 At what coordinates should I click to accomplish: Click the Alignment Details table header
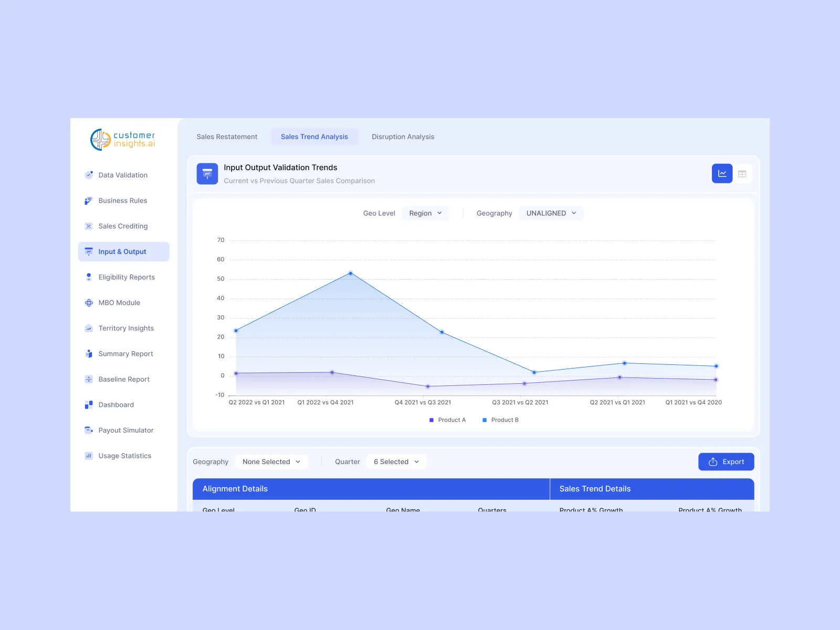click(371, 489)
